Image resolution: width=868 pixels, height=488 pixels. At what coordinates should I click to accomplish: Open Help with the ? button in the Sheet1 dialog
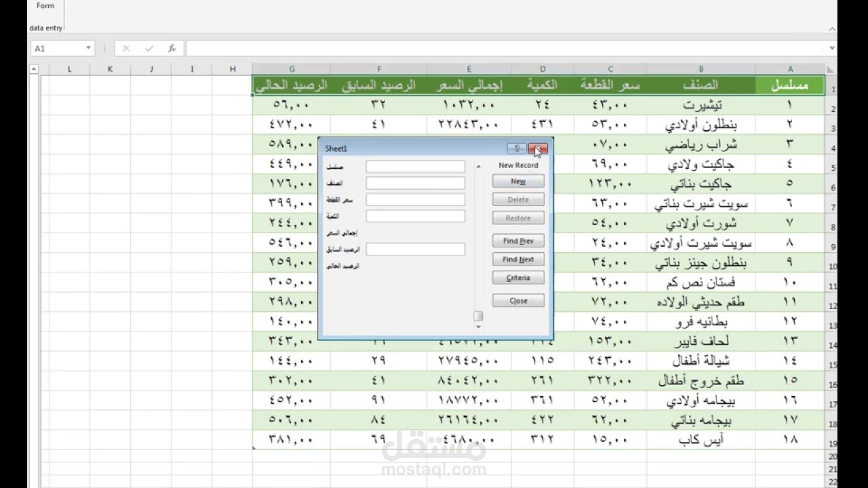point(517,148)
